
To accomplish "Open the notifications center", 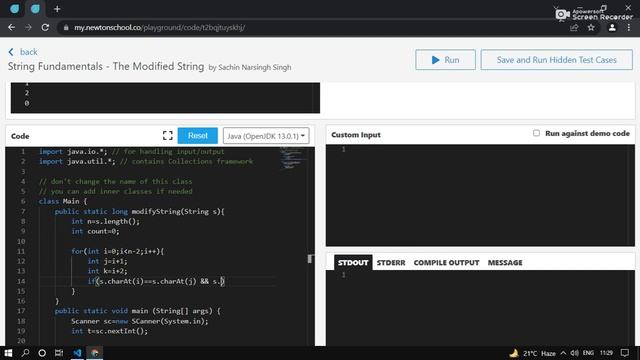I will (x=625, y=353).
